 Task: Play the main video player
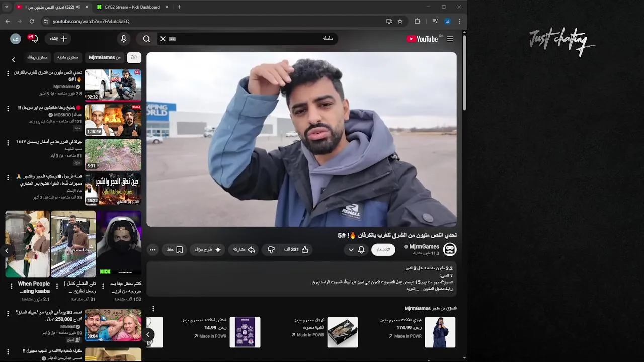[x=301, y=139]
